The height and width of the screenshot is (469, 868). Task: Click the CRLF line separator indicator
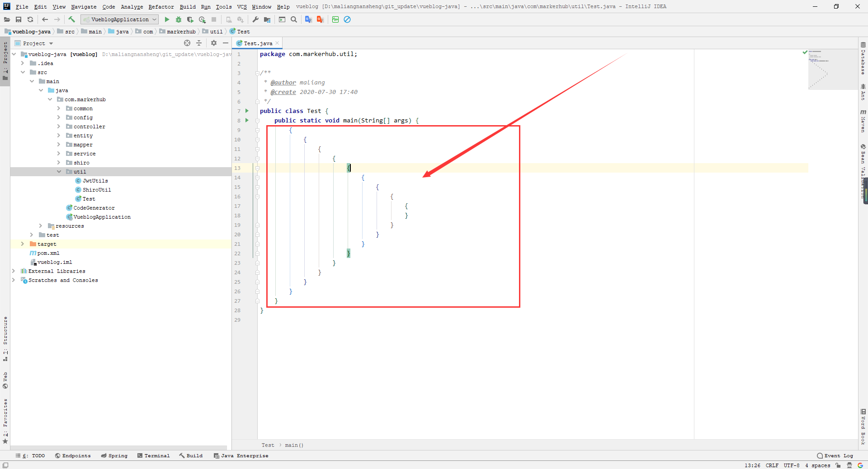tap(772, 465)
